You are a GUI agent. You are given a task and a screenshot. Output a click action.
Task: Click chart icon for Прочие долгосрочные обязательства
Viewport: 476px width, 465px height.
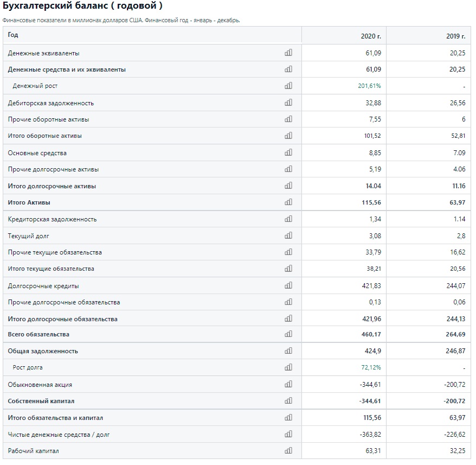(x=288, y=302)
